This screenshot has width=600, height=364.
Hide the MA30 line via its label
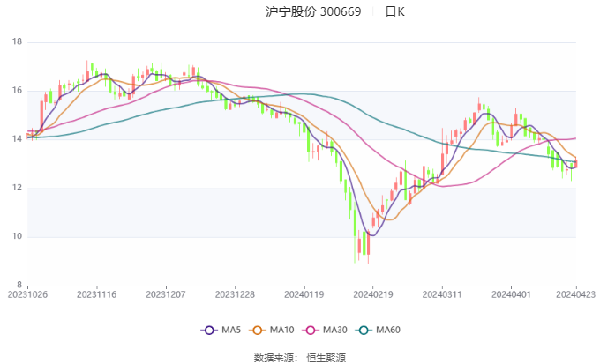(x=334, y=330)
